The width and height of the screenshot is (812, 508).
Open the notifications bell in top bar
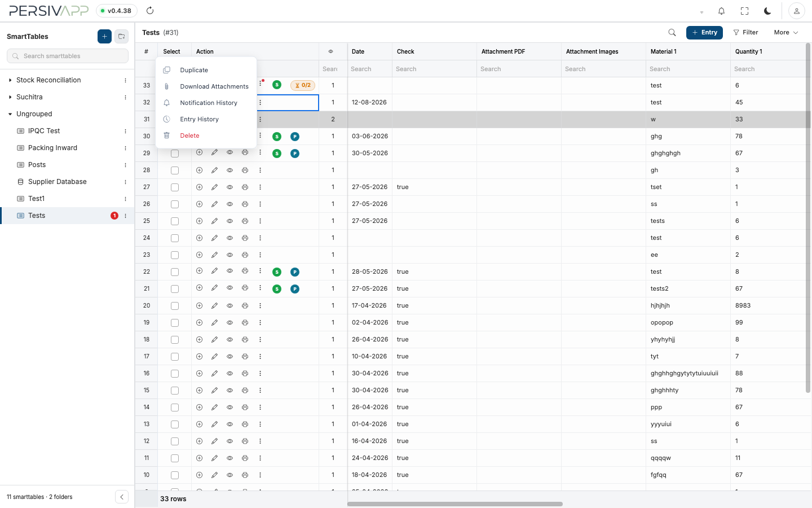pyautogui.click(x=721, y=11)
